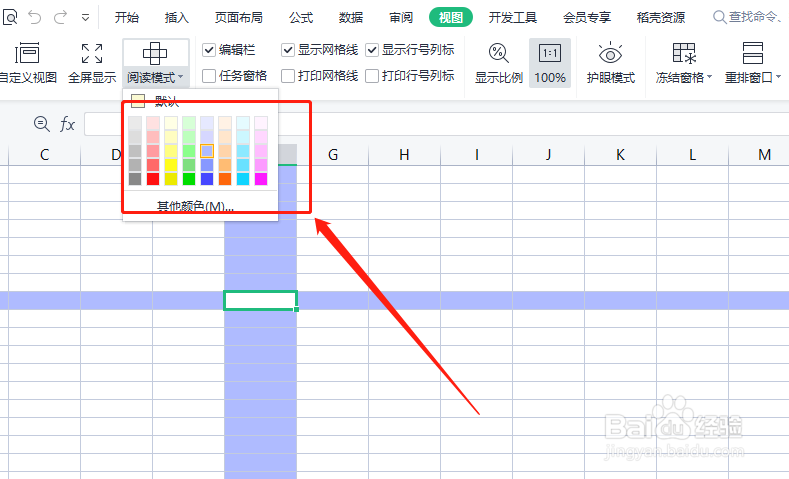Image resolution: width=789 pixels, height=479 pixels.
Task: Toggle the 阅读模式 crosshair icon
Action: [x=155, y=53]
